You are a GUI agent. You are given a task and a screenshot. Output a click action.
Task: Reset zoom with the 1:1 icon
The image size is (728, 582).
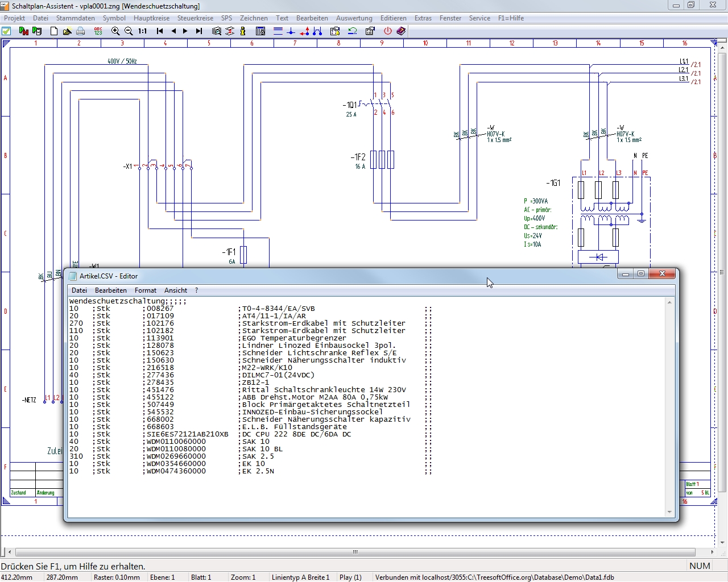[142, 31]
